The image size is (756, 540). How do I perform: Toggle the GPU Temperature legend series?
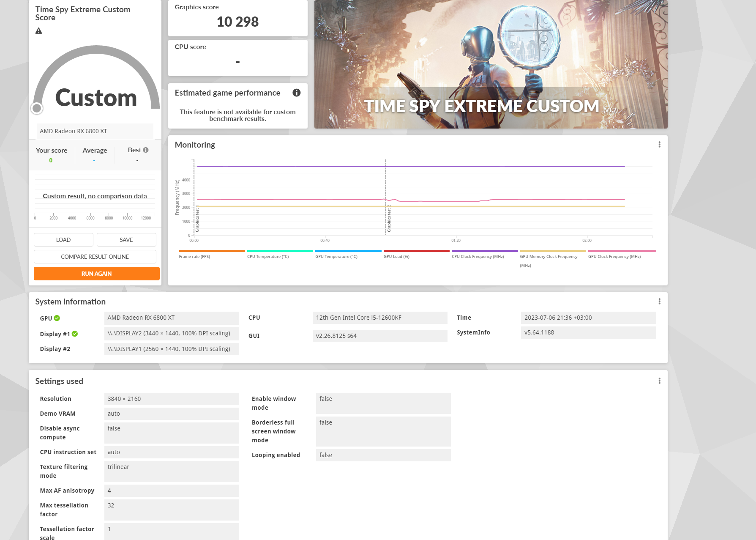pyautogui.click(x=348, y=254)
